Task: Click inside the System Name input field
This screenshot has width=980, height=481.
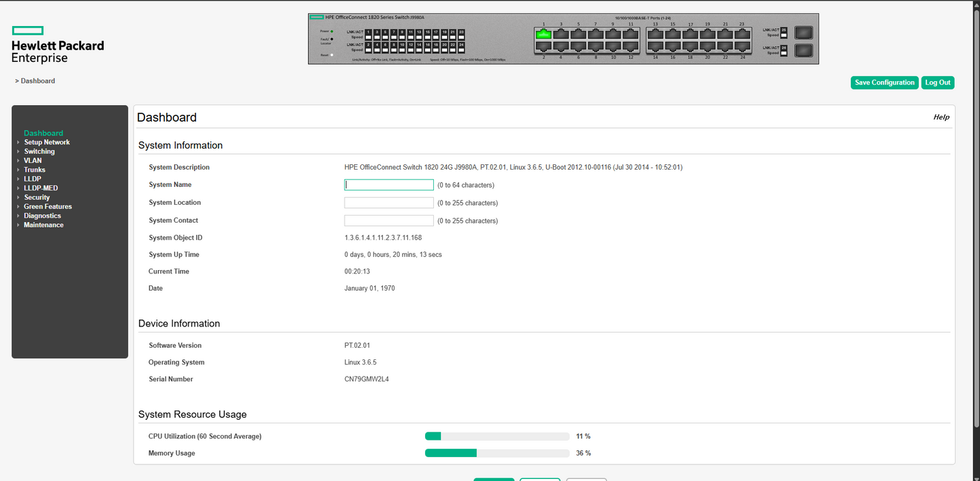Action: click(389, 184)
